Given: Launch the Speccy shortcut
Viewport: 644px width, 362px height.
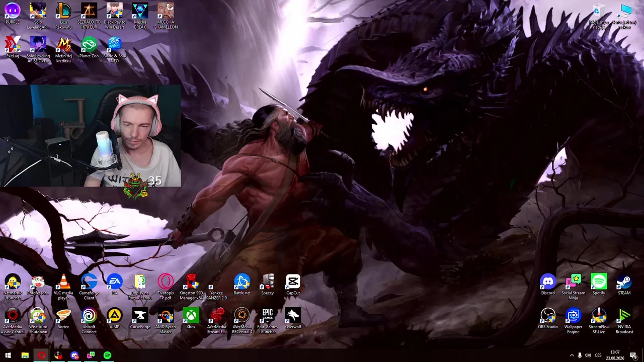Looking at the screenshot, I should 267,285.
